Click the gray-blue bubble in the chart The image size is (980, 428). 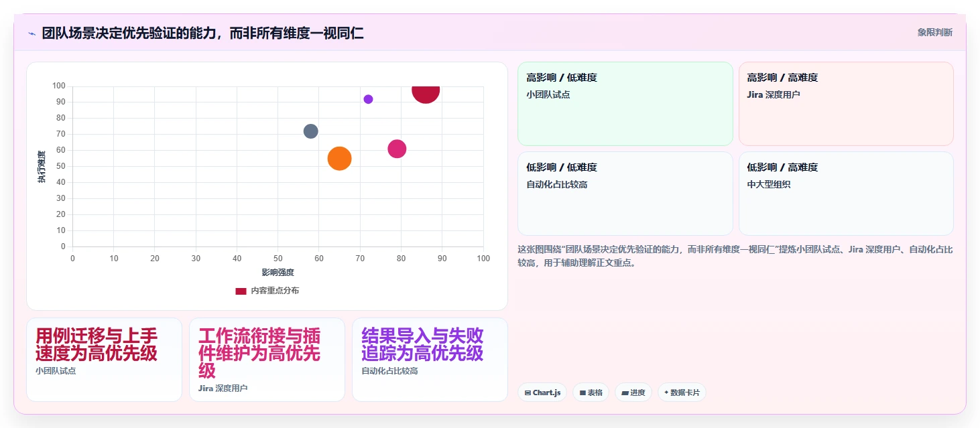(x=310, y=131)
